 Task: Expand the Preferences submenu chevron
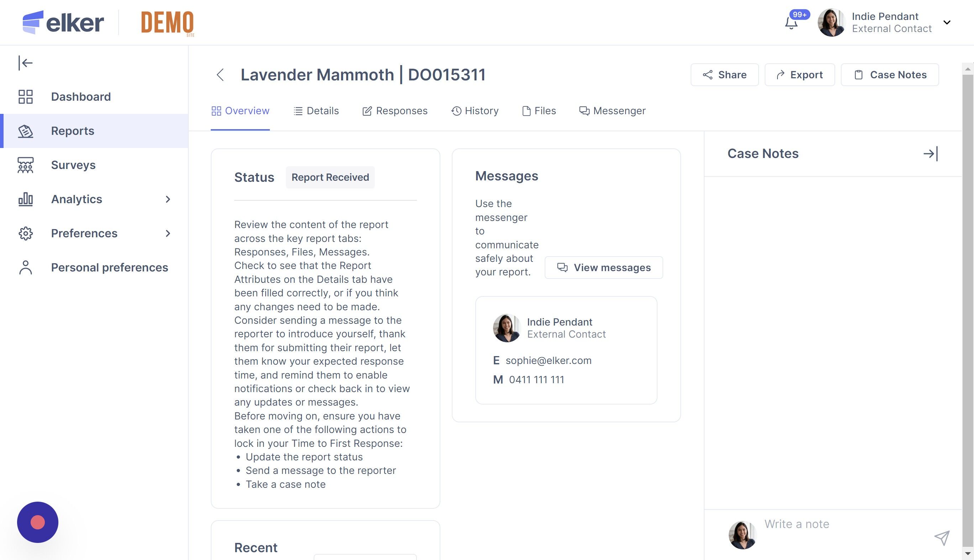coord(168,233)
